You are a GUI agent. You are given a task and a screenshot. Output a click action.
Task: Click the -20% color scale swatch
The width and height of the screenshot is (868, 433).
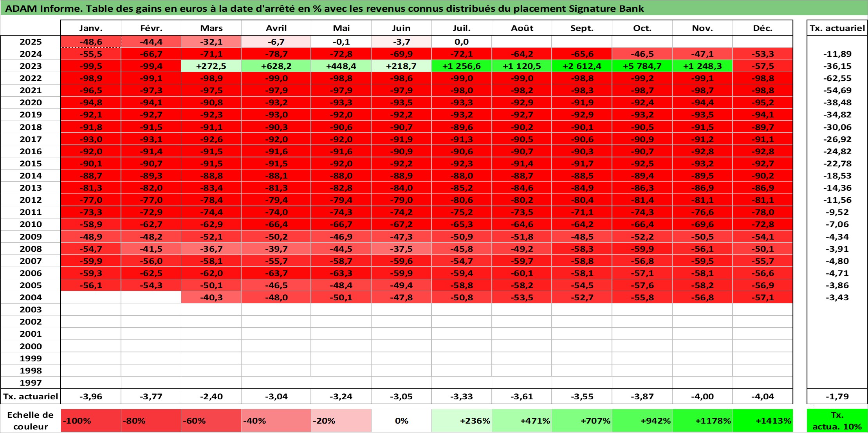(341, 421)
